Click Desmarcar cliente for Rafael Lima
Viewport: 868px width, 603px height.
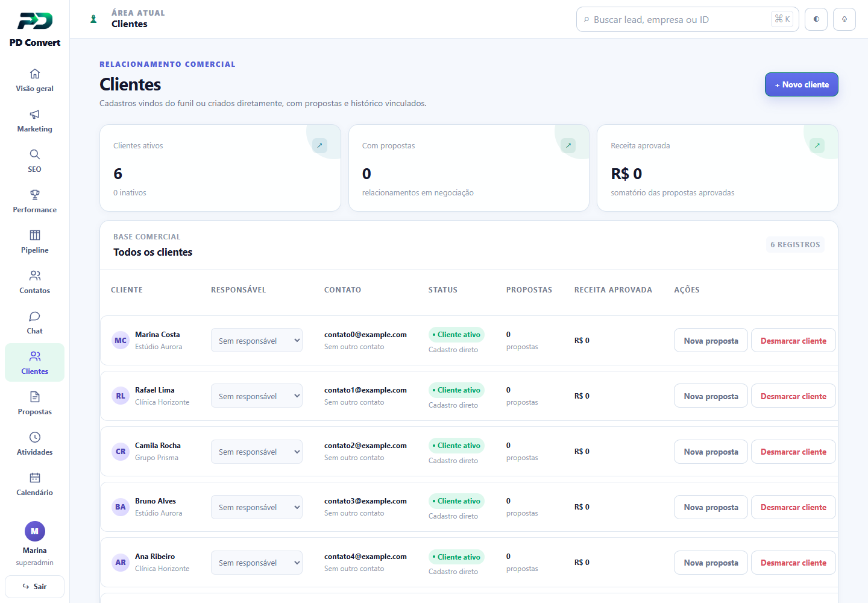coord(793,396)
